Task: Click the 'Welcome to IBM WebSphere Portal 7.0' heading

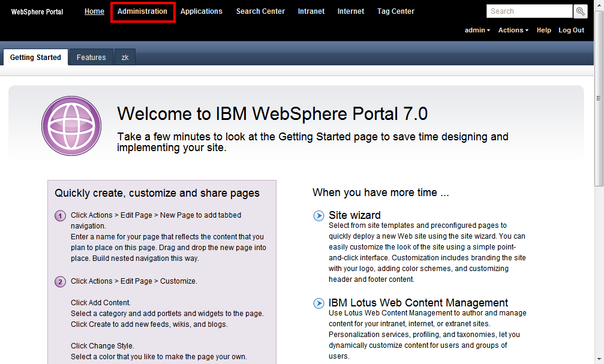Action: (272, 114)
